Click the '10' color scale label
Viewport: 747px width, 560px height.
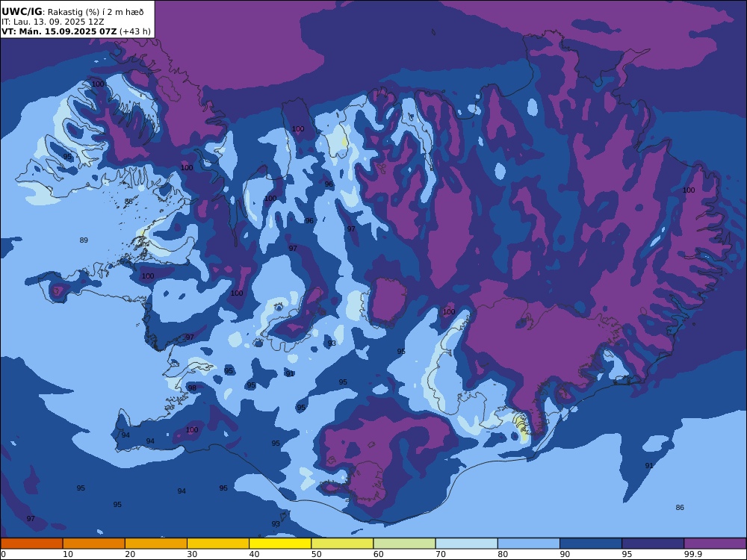tap(68, 554)
